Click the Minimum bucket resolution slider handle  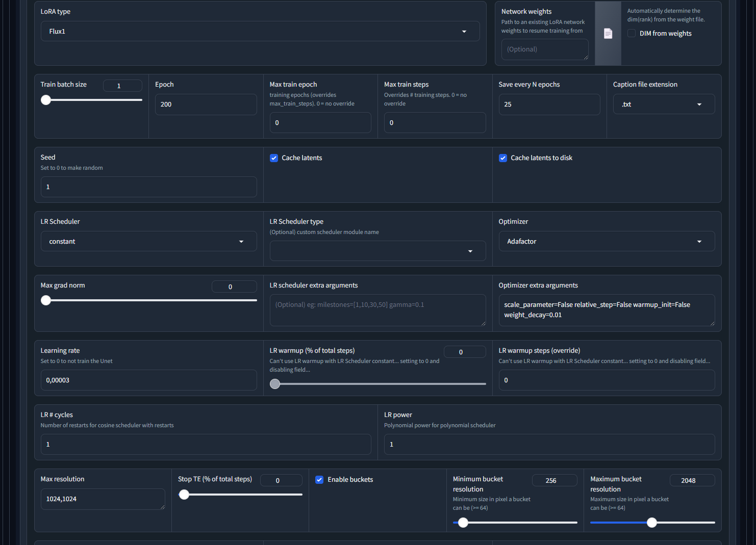[x=463, y=523]
